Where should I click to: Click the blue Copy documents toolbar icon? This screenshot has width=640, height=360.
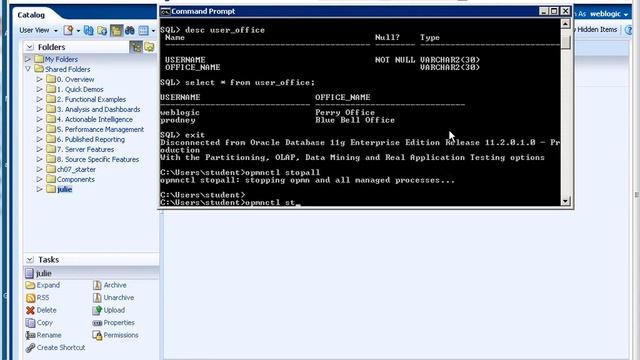click(x=89, y=30)
